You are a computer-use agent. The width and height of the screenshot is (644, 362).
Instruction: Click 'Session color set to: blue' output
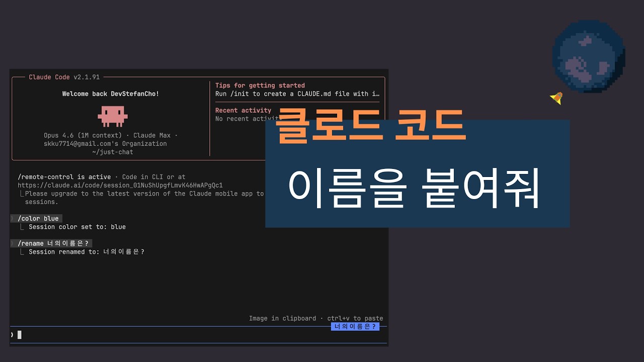click(77, 227)
